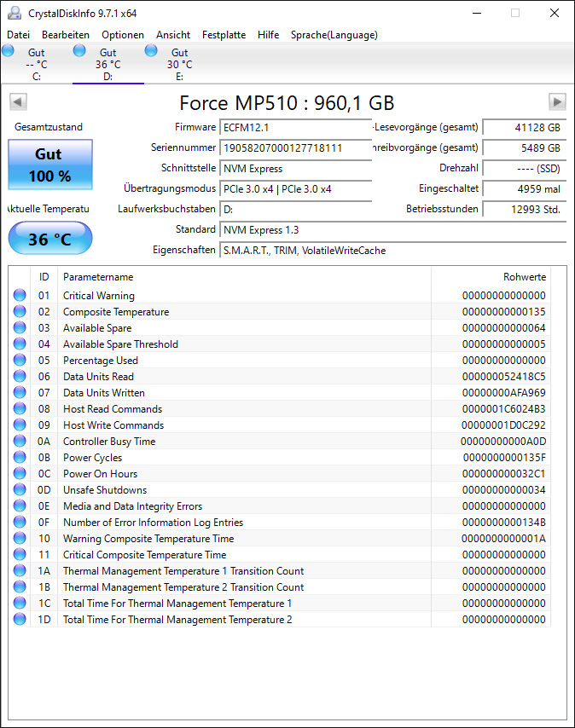This screenshot has width=575, height=728.
Task: Click the Laufwerksbuchstaben D: field
Action: click(296, 209)
